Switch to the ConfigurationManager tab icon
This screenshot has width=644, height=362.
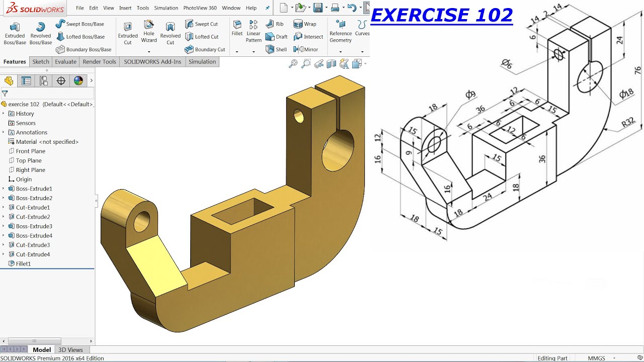pyautogui.click(x=44, y=81)
